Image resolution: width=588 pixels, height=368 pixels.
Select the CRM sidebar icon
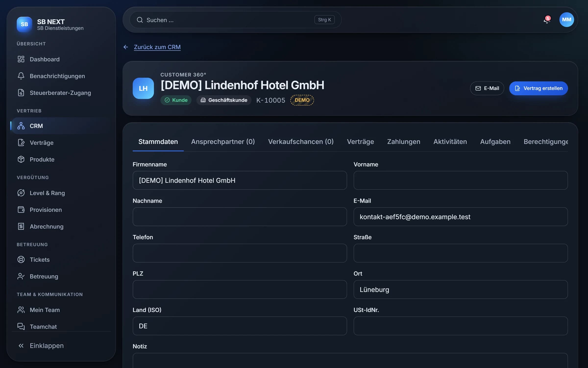click(x=21, y=126)
